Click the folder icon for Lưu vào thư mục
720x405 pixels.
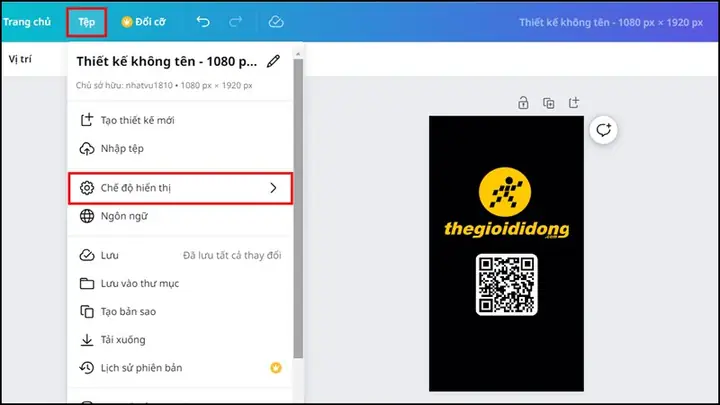coord(87,283)
